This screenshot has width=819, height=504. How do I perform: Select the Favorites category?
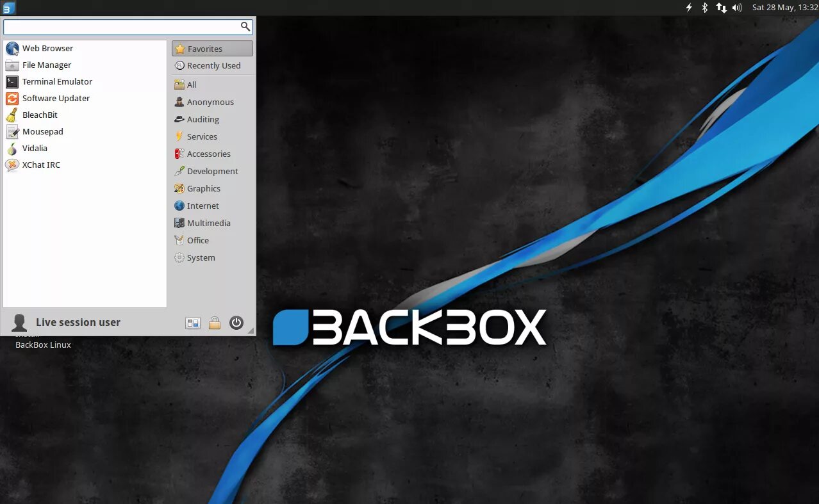click(212, 49)
